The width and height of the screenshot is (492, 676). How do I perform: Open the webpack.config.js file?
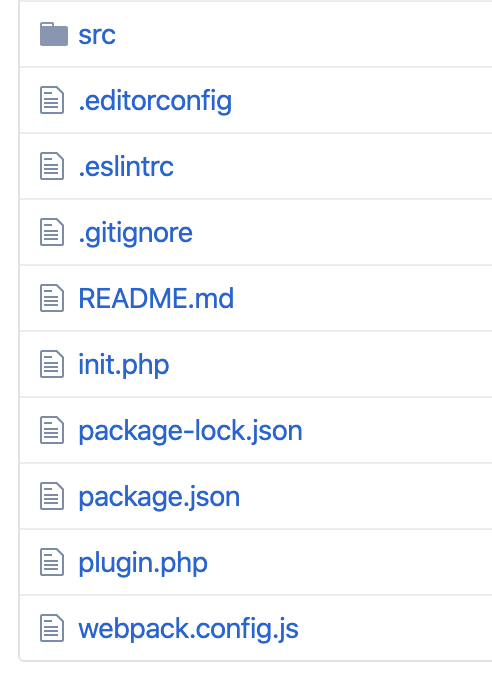coord(188,630)
